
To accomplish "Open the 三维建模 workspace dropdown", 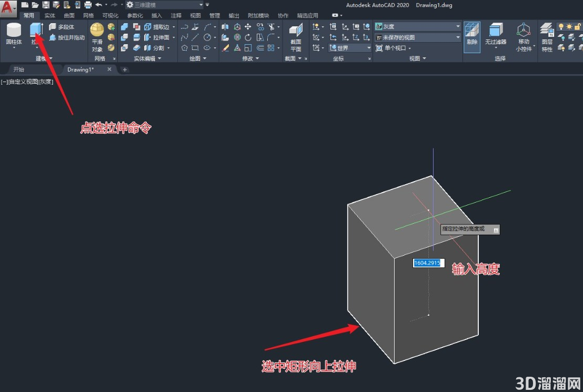I will pos(165,5).
